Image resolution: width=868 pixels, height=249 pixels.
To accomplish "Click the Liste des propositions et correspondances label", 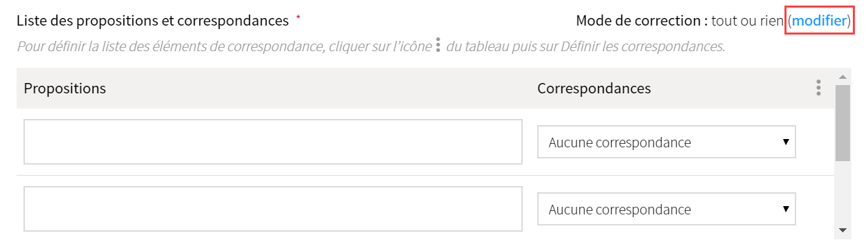I will [152, 21].
